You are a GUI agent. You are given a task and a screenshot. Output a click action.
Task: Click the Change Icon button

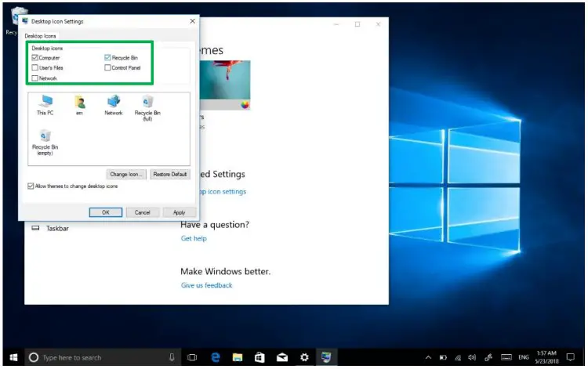(x=126, y=174)
